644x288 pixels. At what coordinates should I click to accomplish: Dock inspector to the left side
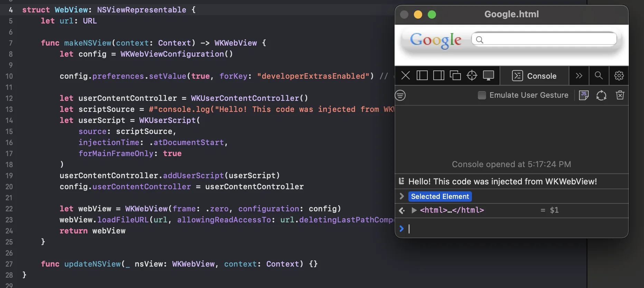point(422,76)
